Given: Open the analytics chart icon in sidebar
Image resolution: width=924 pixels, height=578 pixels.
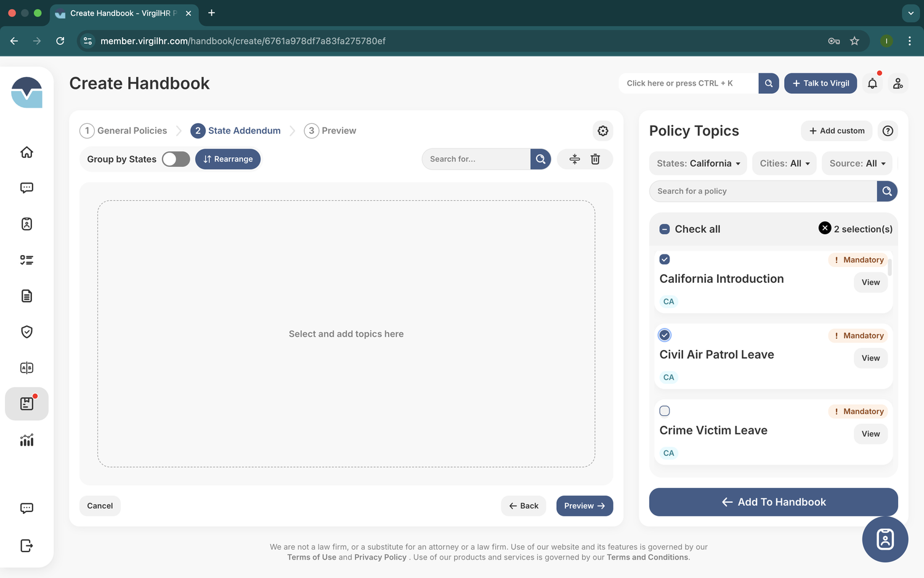Looking at the screenshot, I should coord(26,440).
